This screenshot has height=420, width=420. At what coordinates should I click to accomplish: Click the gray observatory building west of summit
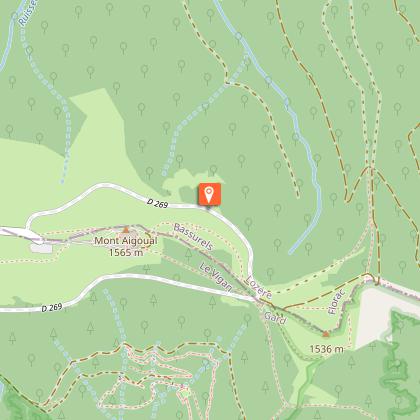41,248
